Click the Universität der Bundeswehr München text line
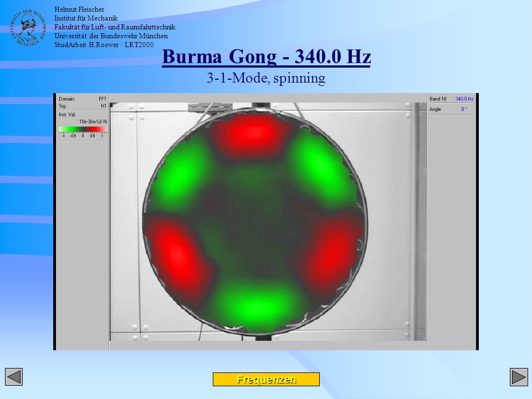 (x=111, y=35)
